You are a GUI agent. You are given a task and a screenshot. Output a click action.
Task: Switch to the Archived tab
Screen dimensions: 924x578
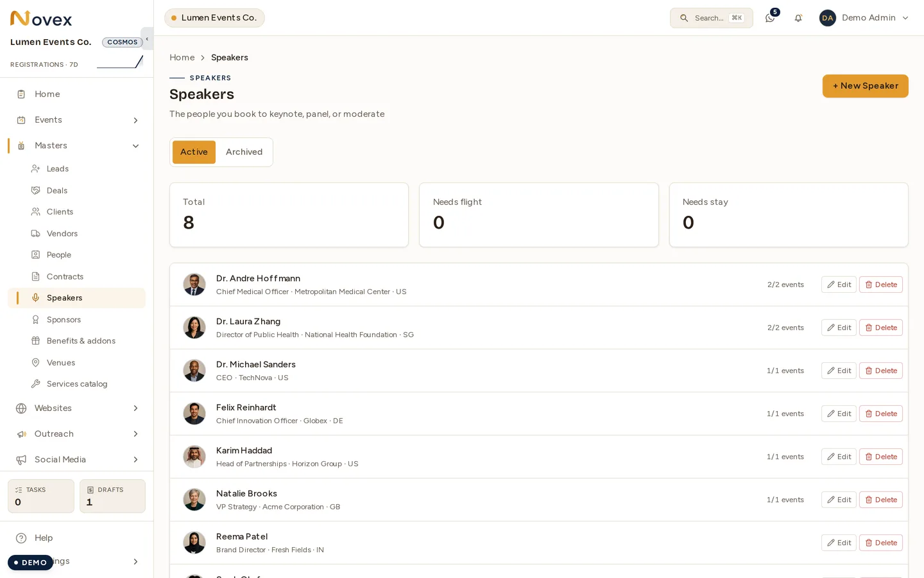pyautogui.click(x=244, y=152)
